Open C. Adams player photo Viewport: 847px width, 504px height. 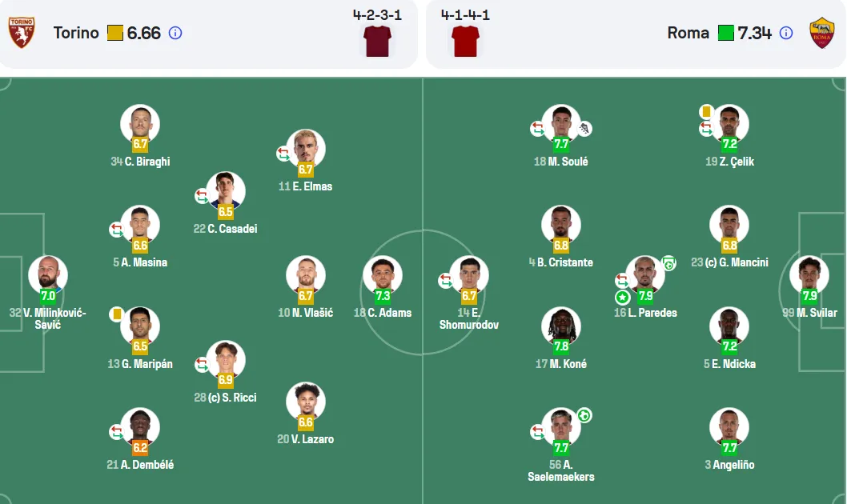(383, 275)
